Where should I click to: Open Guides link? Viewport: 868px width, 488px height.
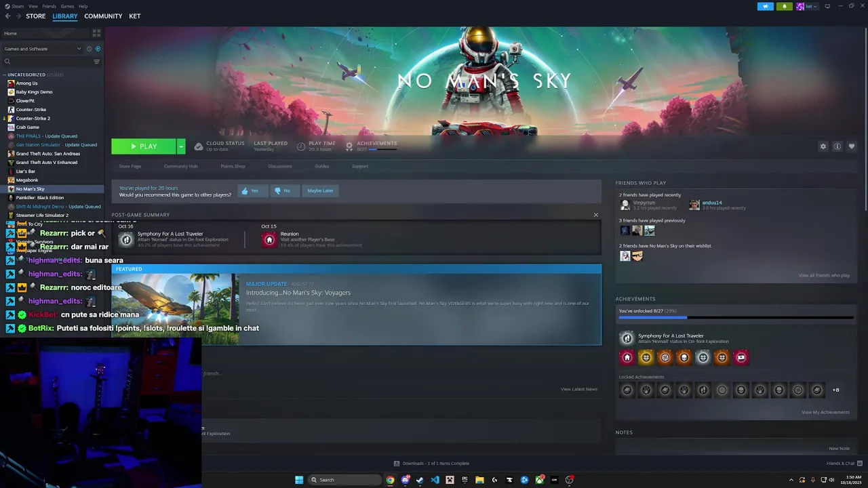pyautogui.click(x=322, y=166)
